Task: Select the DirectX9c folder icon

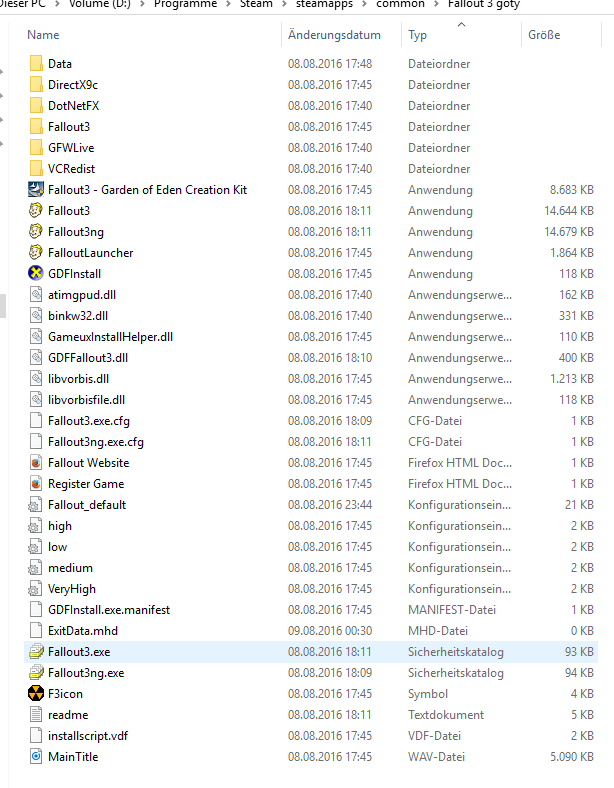Action: 36,85
